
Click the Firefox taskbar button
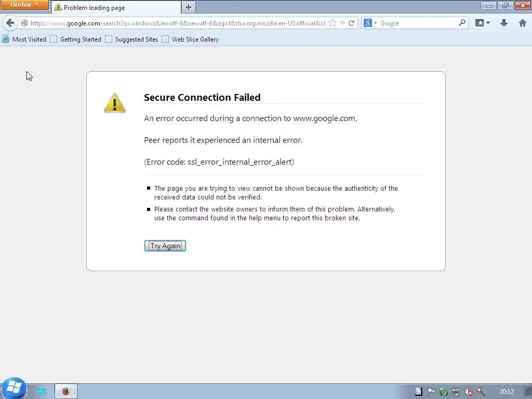66,391
